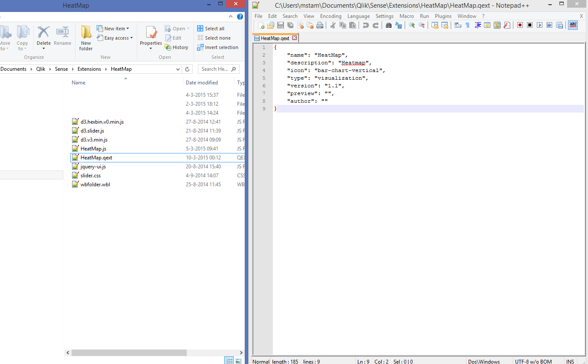Click the New folder button
Viewport: 588px width, 364px height.
point(86,38)
